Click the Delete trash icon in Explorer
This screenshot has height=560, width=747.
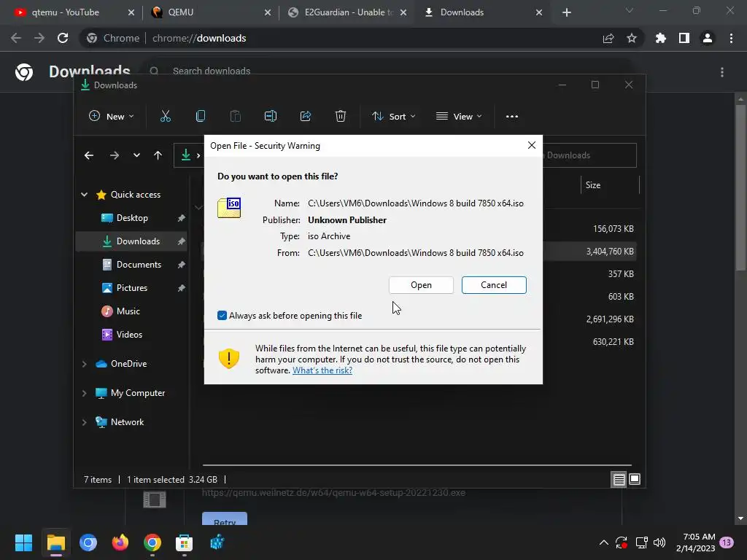click(x=340, y=116)
